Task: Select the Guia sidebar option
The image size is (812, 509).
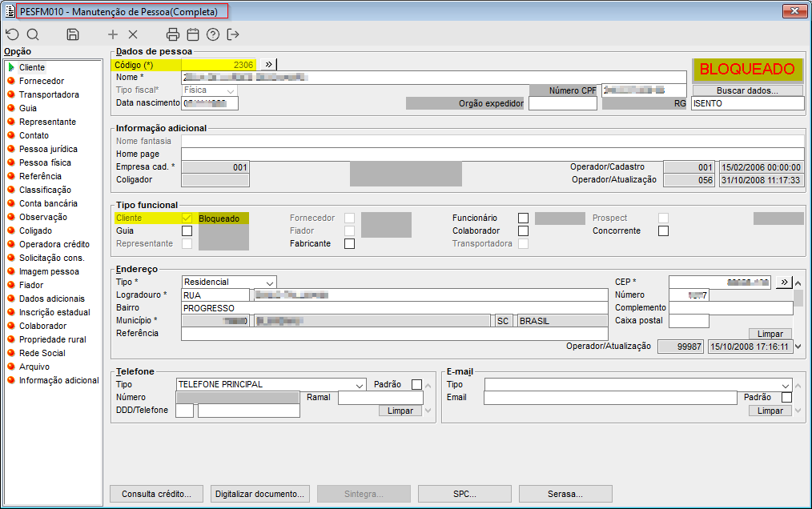Action: pyautogui.click(x=28, y=108)
